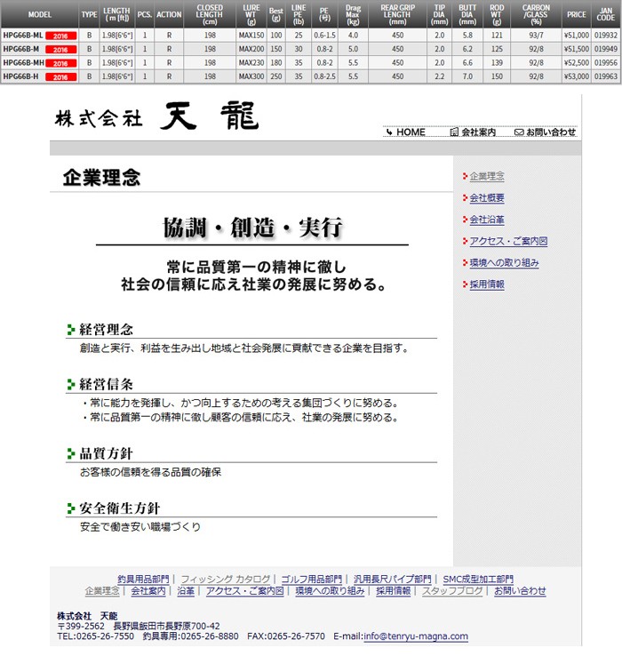Click the text 安全で働き安い職場づくり
This screenshot has height=672, width=622.
pos(140,527)
